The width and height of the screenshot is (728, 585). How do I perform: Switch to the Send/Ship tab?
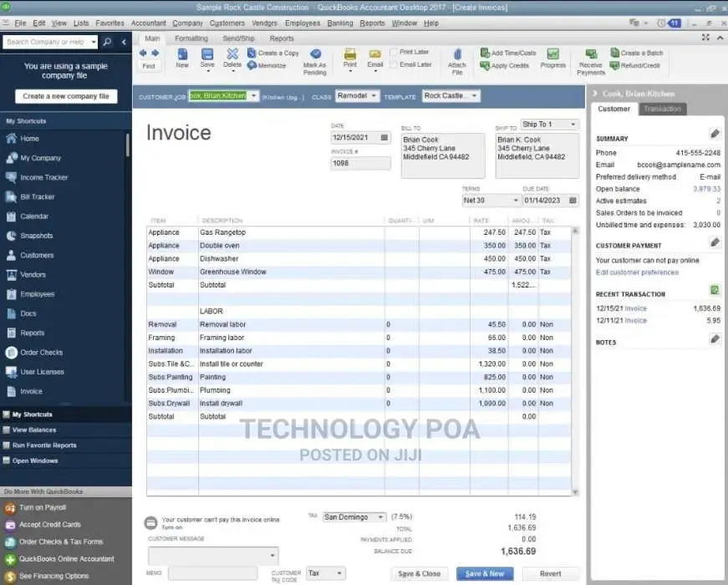tap(239, 38)
